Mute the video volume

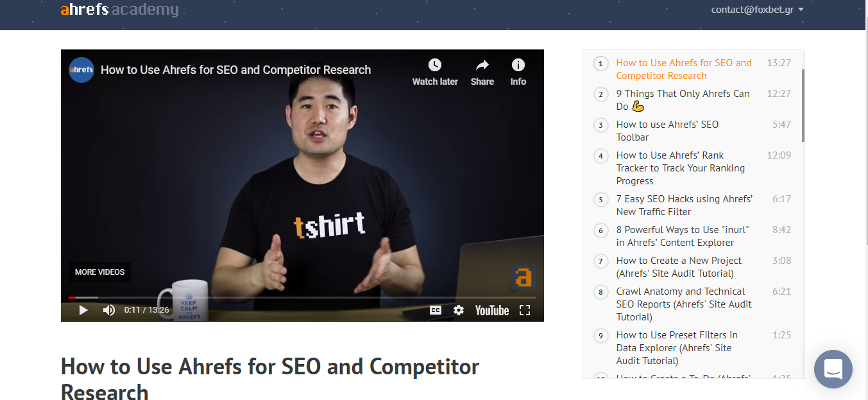109,310
